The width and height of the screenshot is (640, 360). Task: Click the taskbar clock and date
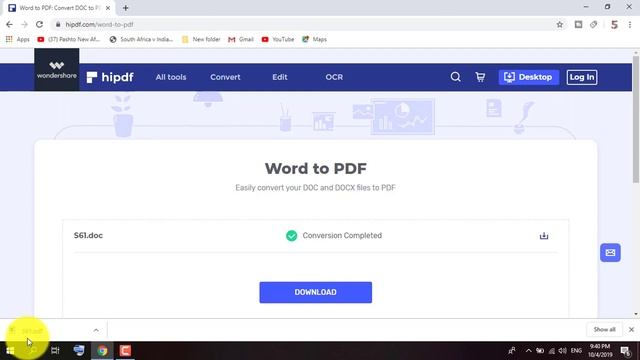point(600,351)
